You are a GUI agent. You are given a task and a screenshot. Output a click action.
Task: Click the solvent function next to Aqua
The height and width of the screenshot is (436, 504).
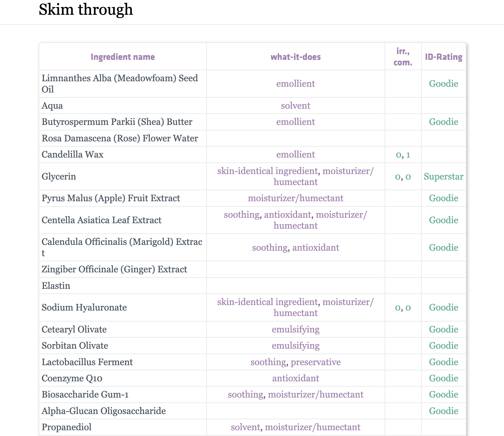295,106
